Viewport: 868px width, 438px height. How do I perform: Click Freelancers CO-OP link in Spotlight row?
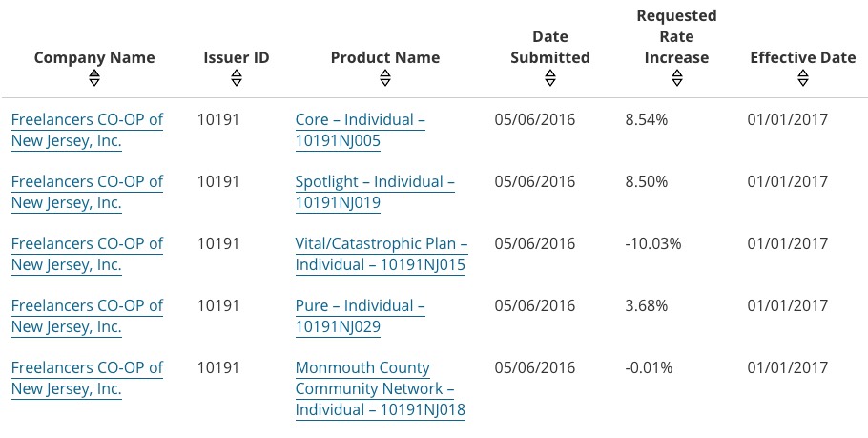click(x=87, y=193)
